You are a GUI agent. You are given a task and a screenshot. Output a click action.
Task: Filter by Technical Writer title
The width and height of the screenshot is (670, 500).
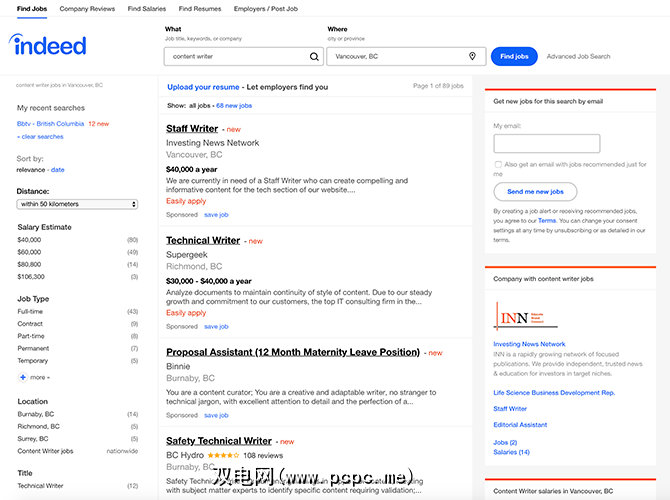(x=40, y=486)
